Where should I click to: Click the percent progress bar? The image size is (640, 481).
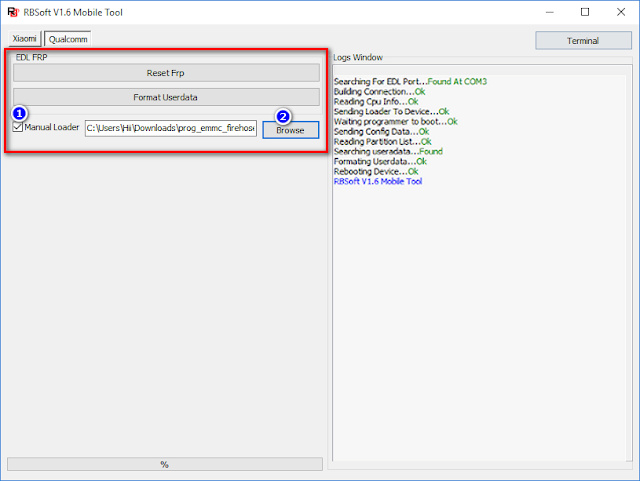click(165, 464)
